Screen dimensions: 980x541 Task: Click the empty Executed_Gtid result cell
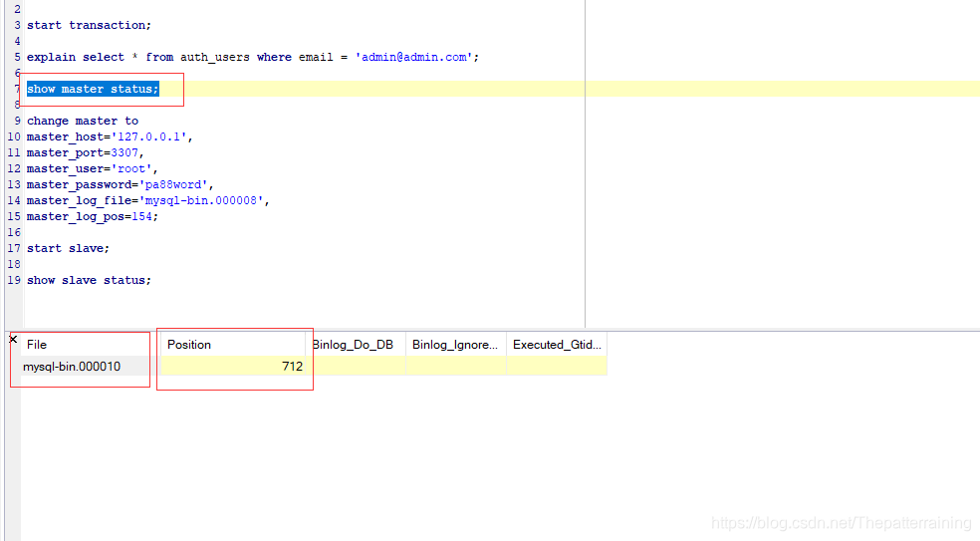point(557,366)
